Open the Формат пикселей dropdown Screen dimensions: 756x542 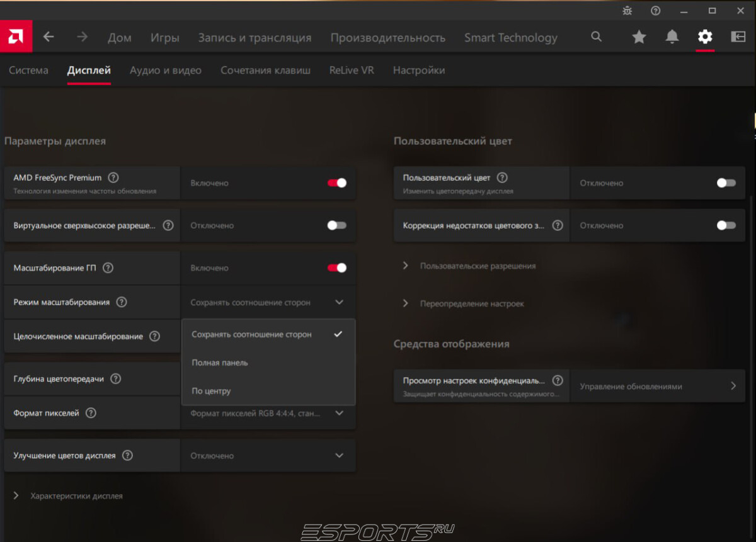tap(268, 413)
